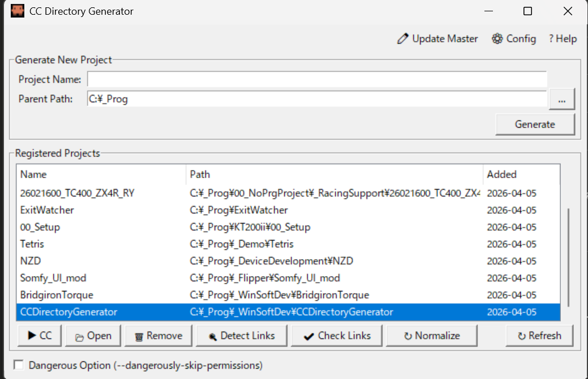Image resolution: width=588 pixels, height=379 pixels.
Task: Enable the Dangerous Option checkbox
Action: (18, 365)
